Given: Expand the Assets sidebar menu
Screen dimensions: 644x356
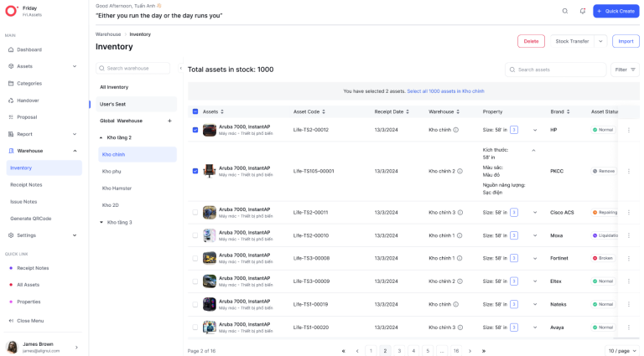Looking at the screenshot, I should (75, 66).
